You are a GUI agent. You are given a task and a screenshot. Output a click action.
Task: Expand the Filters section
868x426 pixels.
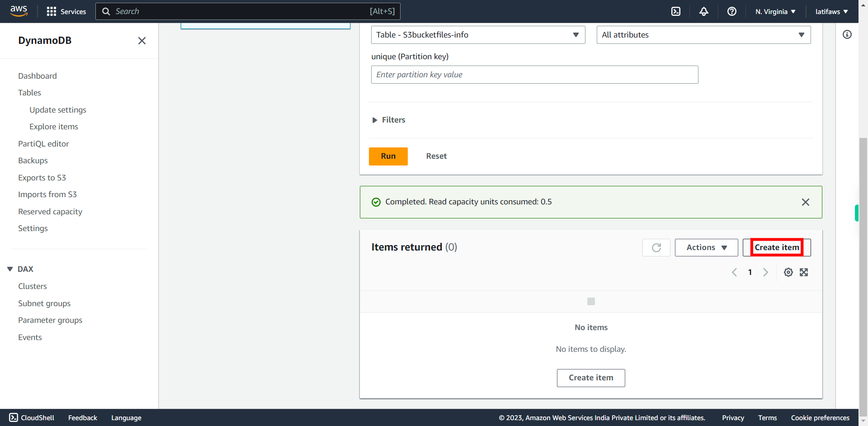pos(389,120)
